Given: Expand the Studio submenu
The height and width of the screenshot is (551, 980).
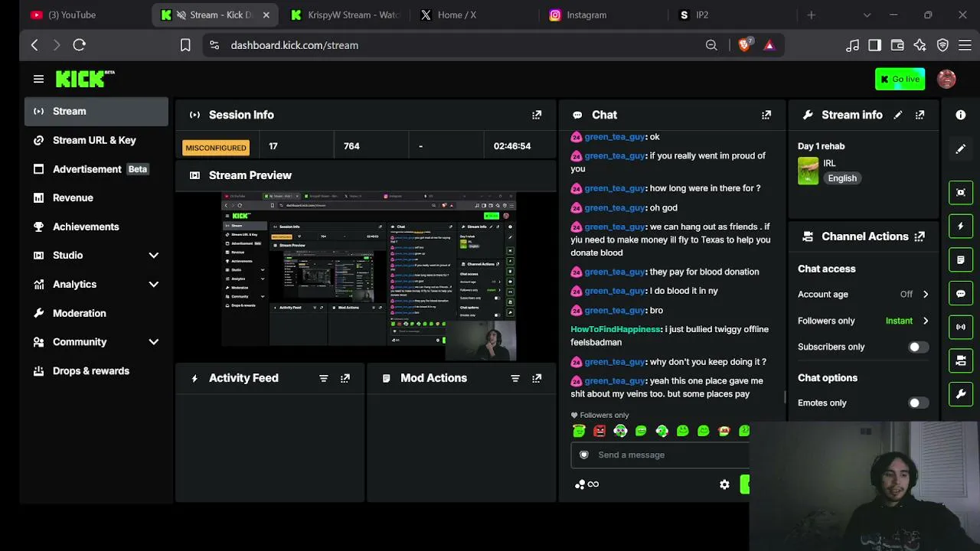Looking at the screenshot, I should pos(153,255).
